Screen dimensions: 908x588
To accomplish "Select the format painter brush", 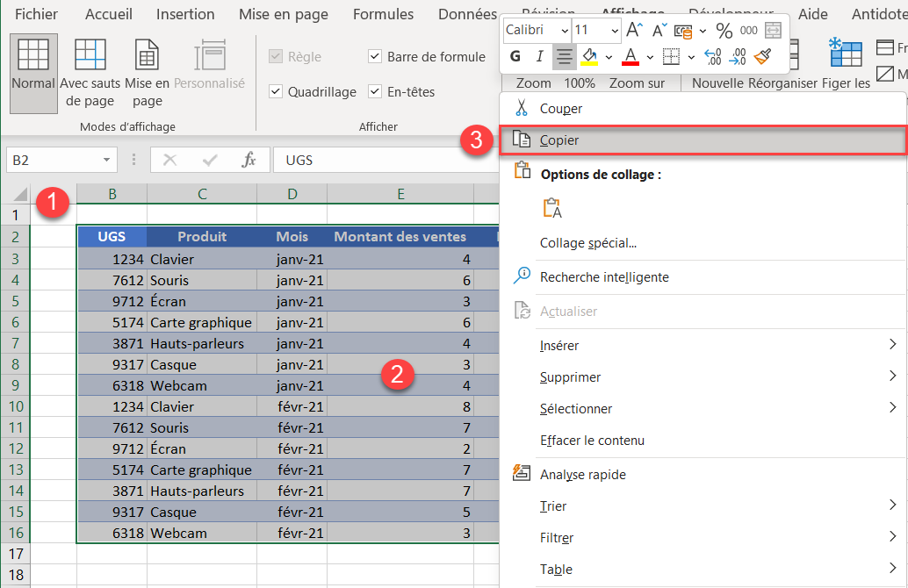I will pyautogui.click(x=762, y=56).
